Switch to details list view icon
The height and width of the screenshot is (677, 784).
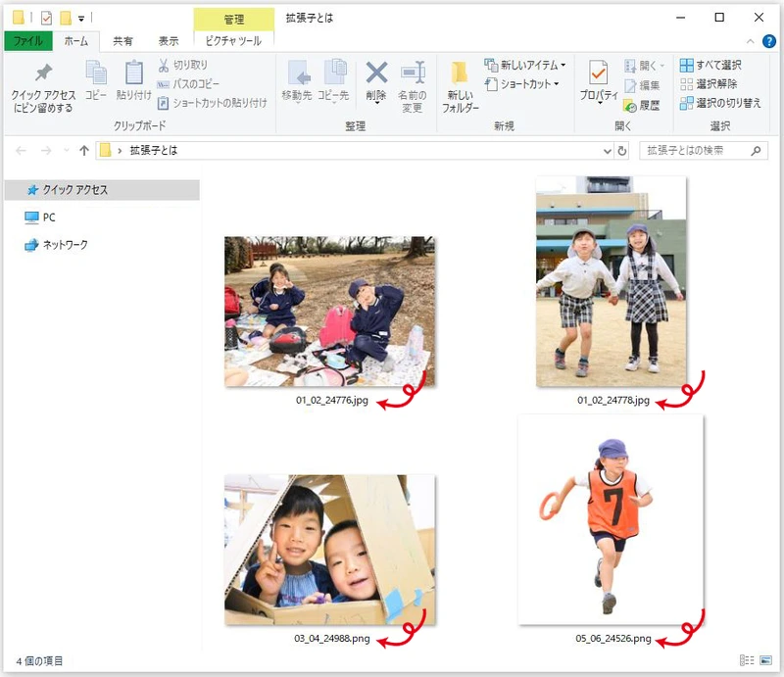point(747,660)
